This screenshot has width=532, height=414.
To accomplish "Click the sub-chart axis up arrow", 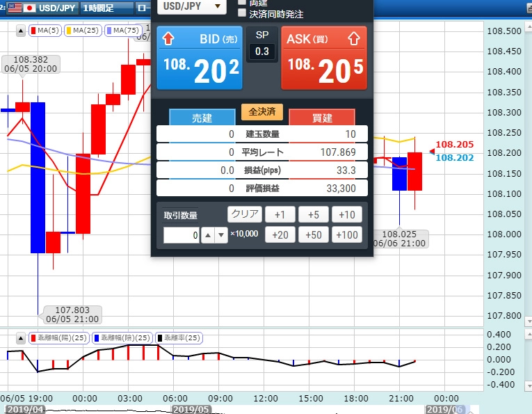I will [x=529, y=334].
